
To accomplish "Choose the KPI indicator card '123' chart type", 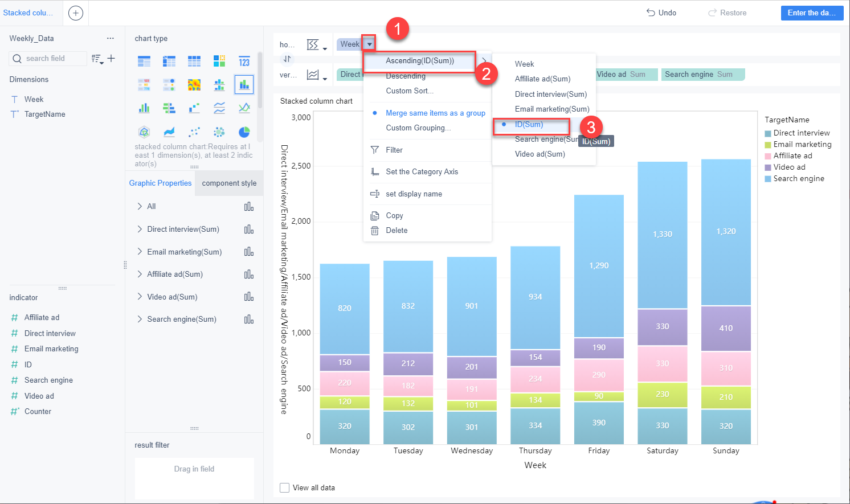I will 244,62.
